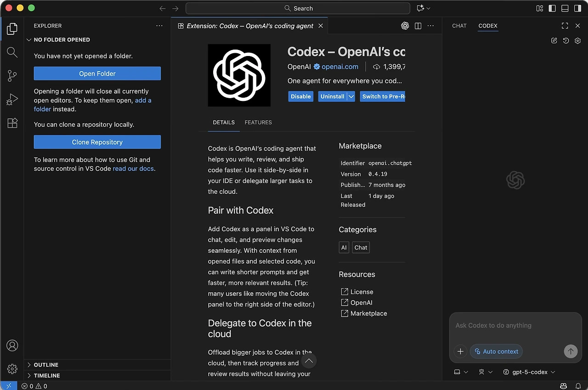Click the verified publisher badge beside OpenAI
Screen dimensions: 588x390
(317, 67)
